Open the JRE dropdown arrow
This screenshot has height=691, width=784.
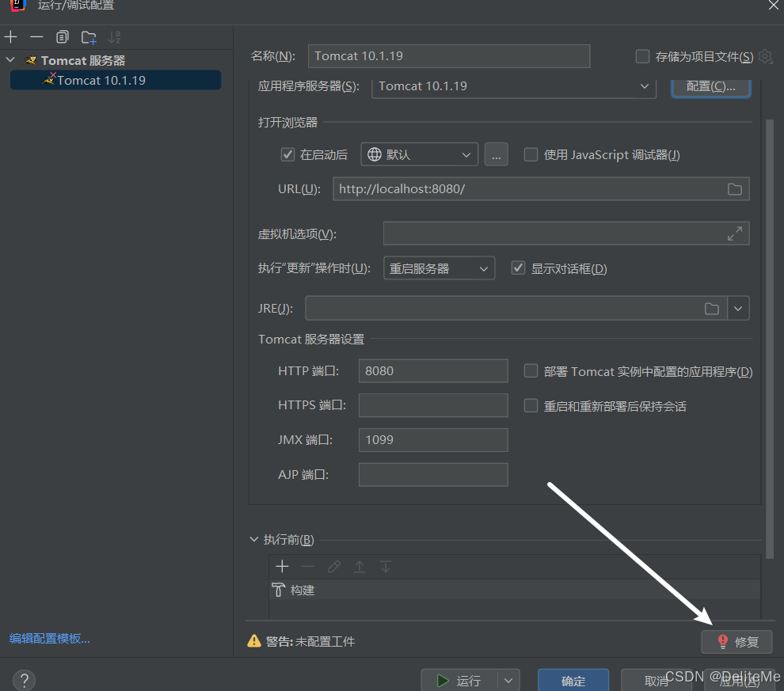coord(738,308)
